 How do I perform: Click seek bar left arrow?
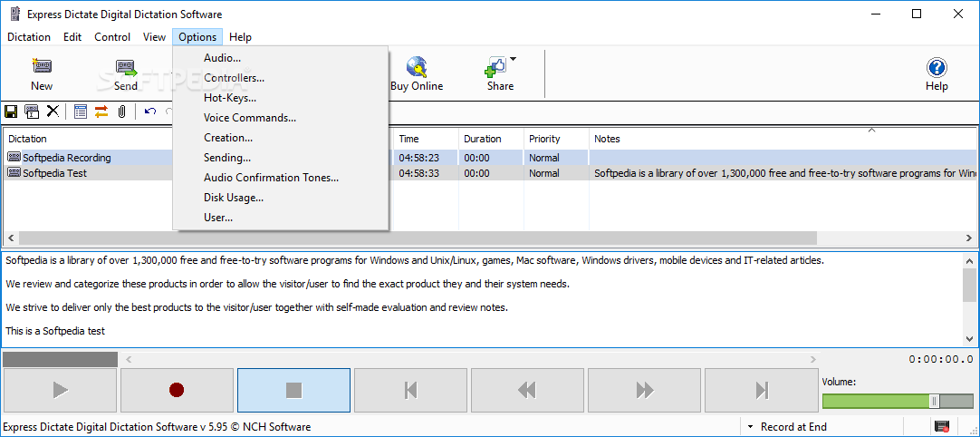tap(129, 359)
